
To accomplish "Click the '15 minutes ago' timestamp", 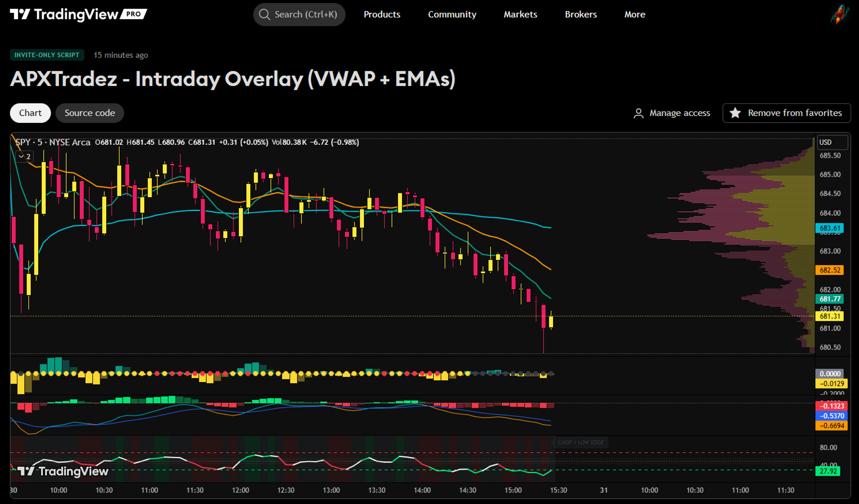I will (121, 55).
